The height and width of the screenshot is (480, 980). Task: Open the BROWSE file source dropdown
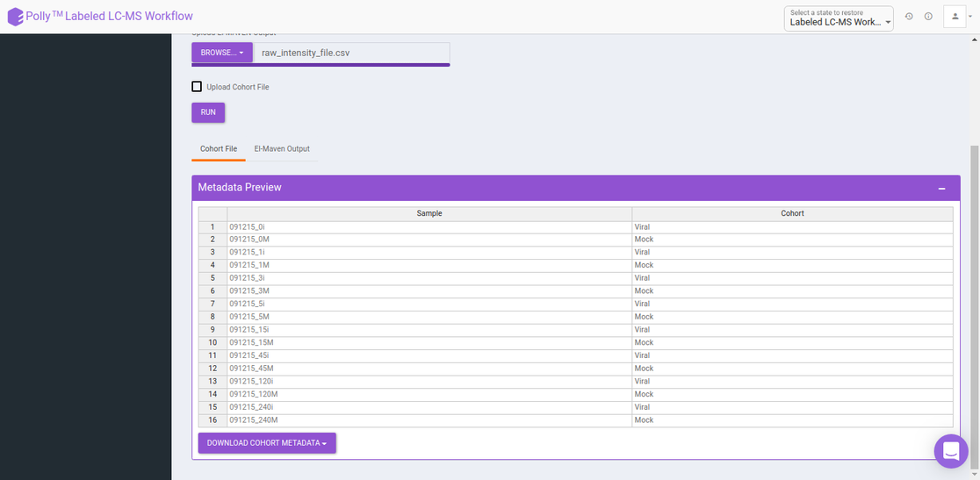pyautogui.click(x=222, y=53)
